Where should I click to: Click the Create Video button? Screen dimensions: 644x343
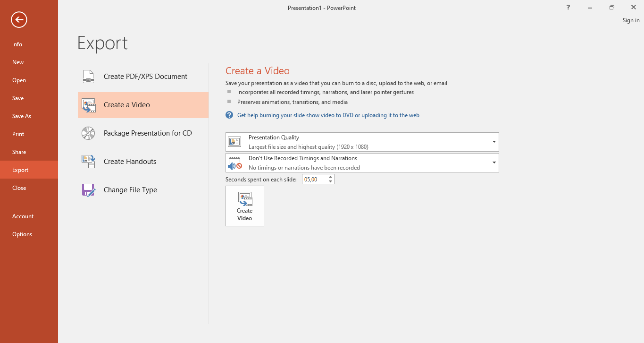(244, 206)
